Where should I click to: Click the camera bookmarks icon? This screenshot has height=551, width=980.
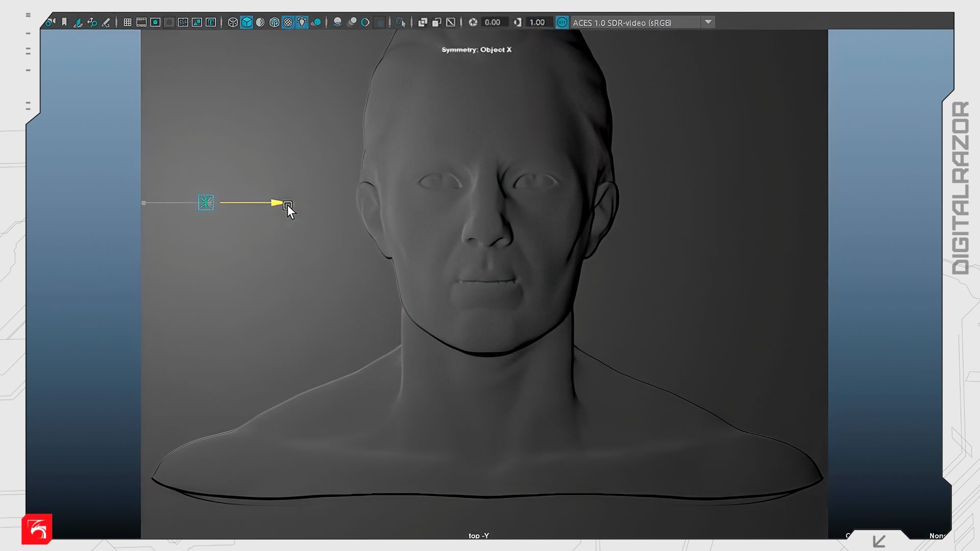(x=64, y=22)
